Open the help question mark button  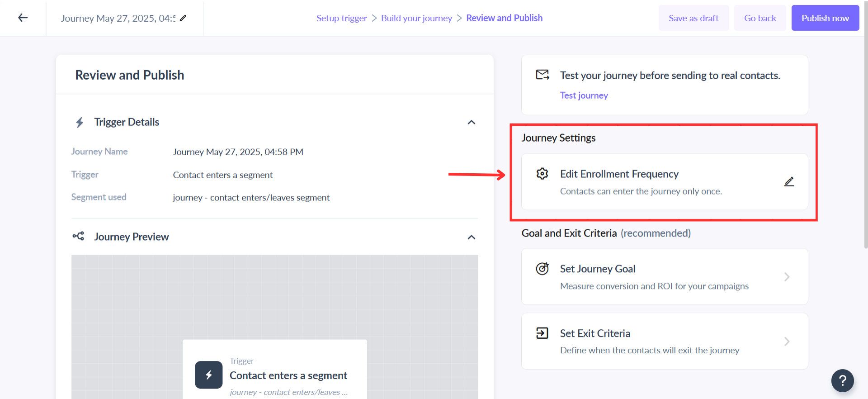[x=842, y=380]
